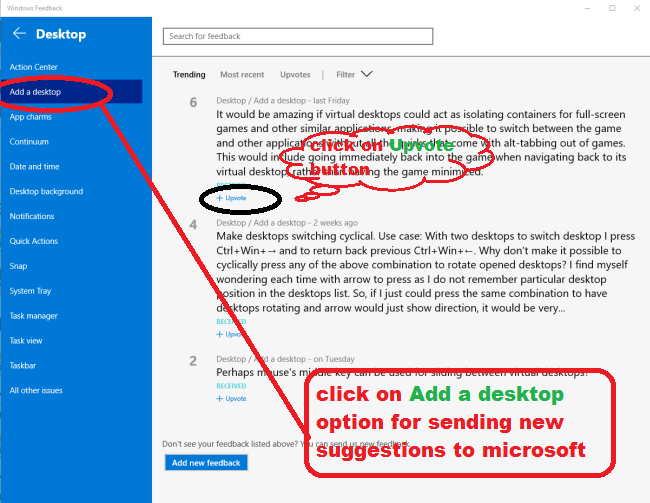650x503 pixels.
Task: Close the Windows Feedback window
Action: pyautogui.click(x=637, y=8)
